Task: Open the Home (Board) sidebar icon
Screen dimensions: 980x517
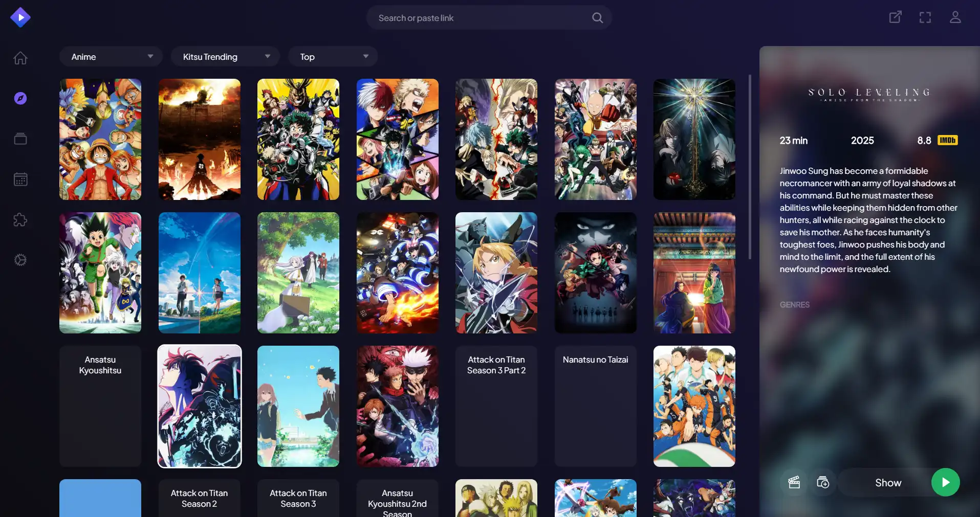Action: [x=20, y=58]
